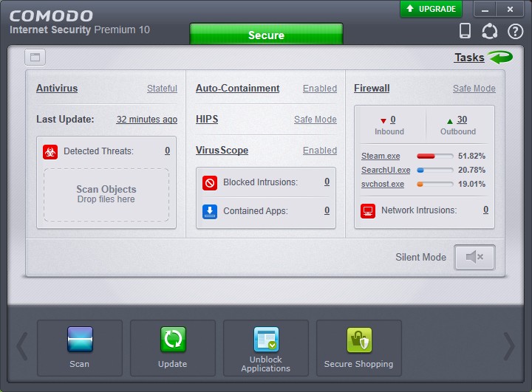Open the Auto-Containment link

tap(237, 88)
